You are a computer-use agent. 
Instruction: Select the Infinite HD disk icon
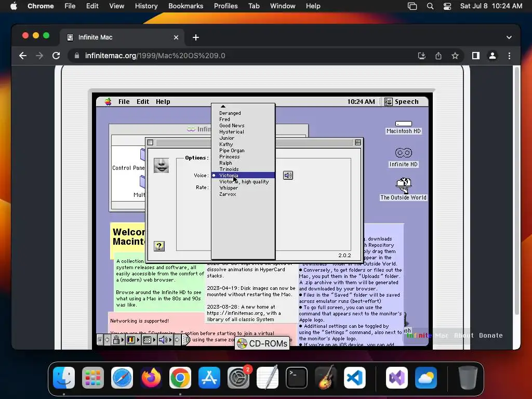[403, 158]
